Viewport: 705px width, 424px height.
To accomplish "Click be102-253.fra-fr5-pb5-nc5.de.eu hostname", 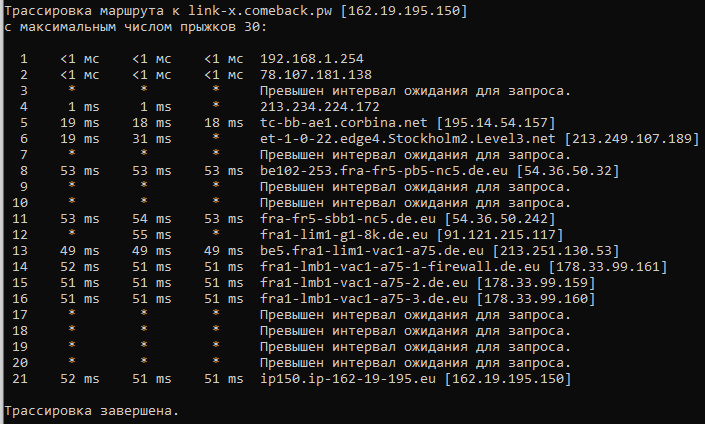I will pyautogui.click(x=384, y=171).
